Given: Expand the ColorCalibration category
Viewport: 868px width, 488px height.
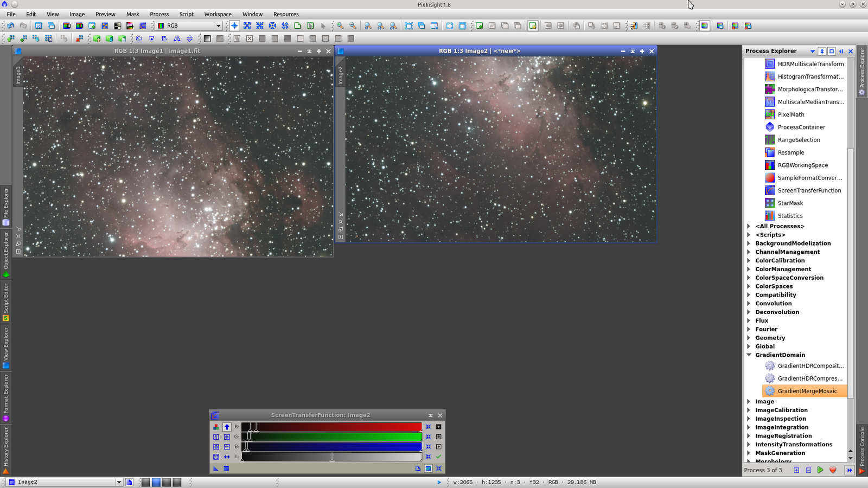Looking at the screenshot, I should click(749, 261).
